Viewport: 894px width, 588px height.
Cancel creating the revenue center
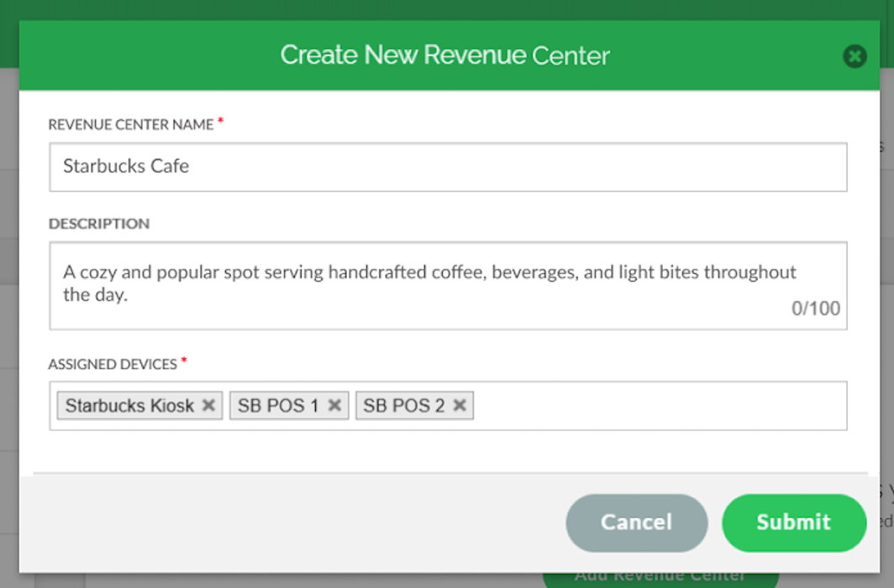(x=637, y=522)
